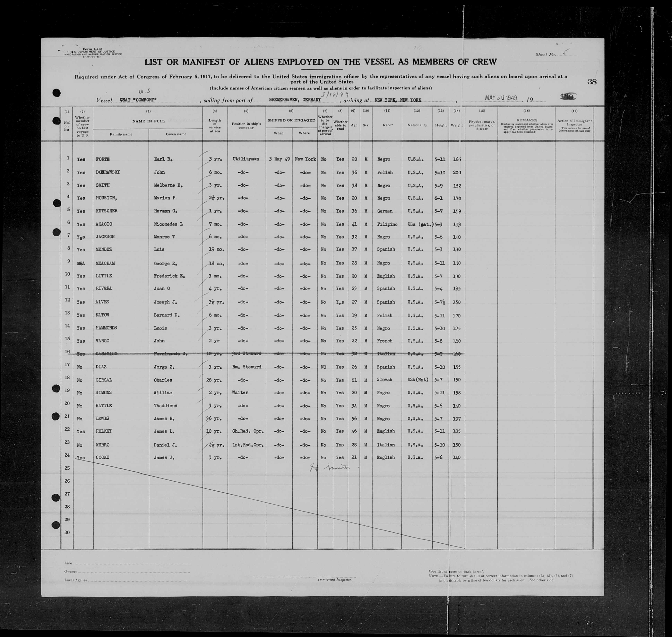Click the family name FORTE

tap(103, 159)
